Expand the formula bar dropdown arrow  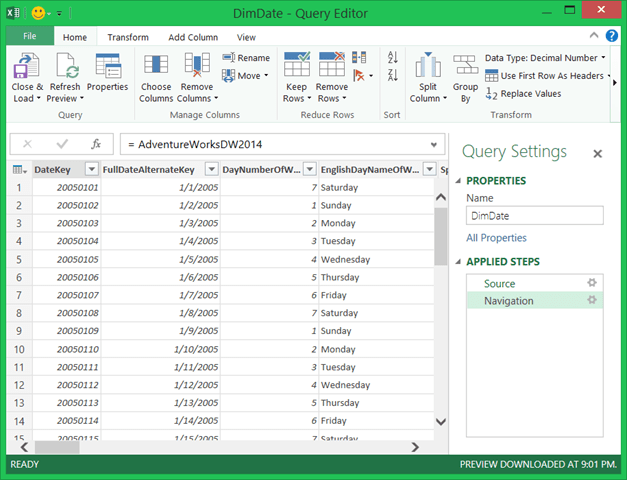pos(434,144)
